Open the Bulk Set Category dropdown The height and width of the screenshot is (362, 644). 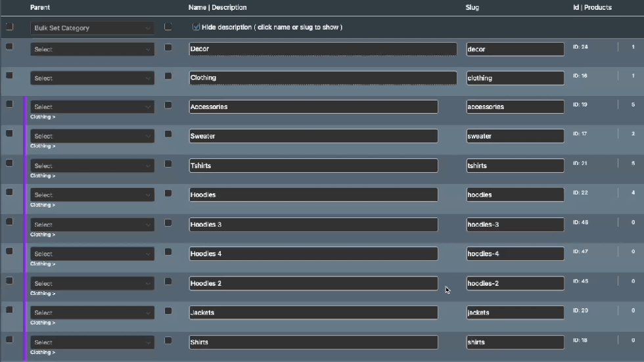[x=93, y=28]
